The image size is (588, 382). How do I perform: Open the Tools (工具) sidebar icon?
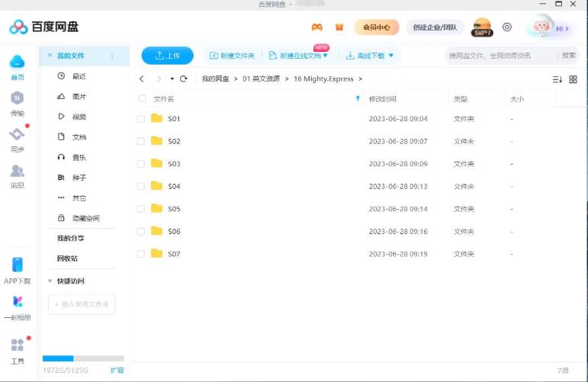click(x=18, y=345)
